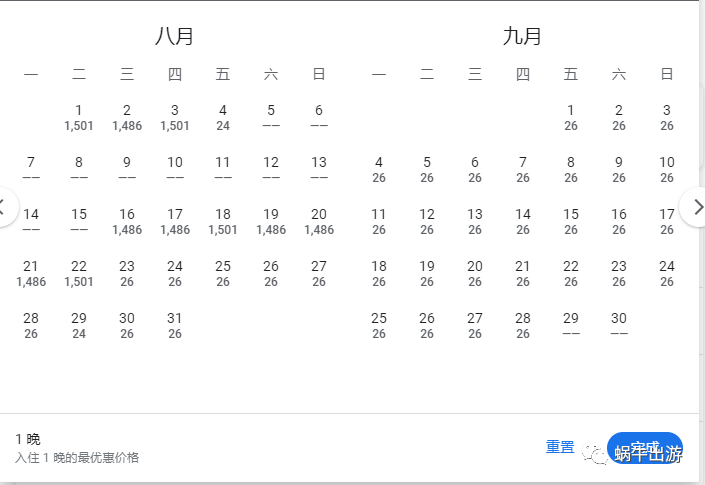Image resolution: width=705 pixels, height=485 pixels.
Task: Select August 17 priced 1,486
Action: click(175, 222)
